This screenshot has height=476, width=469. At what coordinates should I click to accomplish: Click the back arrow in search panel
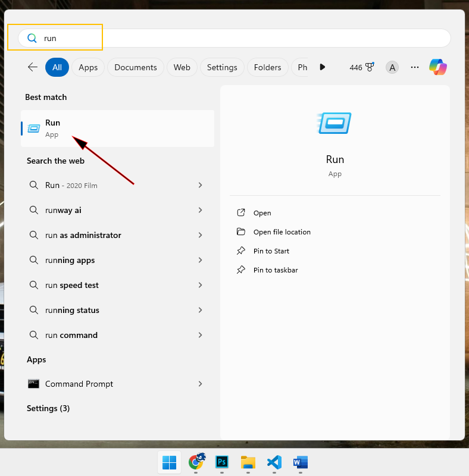point(33,67)
